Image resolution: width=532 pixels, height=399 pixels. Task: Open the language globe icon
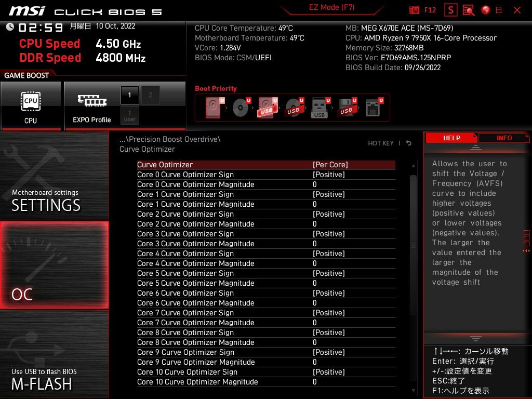click(486, 10)
